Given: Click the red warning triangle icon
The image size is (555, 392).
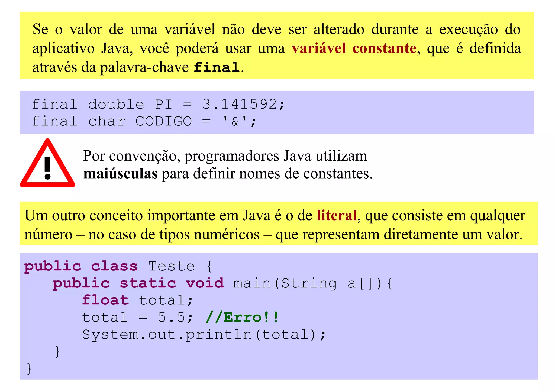Looking at the screenshot, I should point(47,163).
